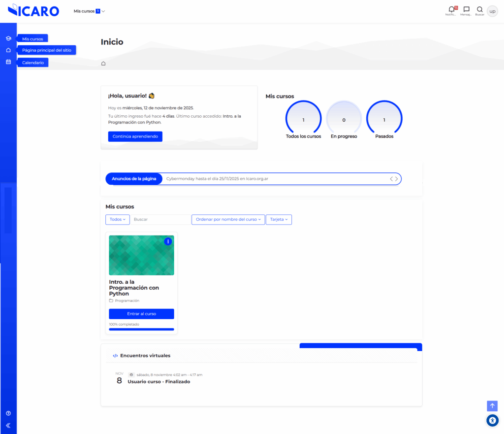Open the user avatar menu
The height and width of the screenshot is (434, 504).
click(x=492, y=11)
